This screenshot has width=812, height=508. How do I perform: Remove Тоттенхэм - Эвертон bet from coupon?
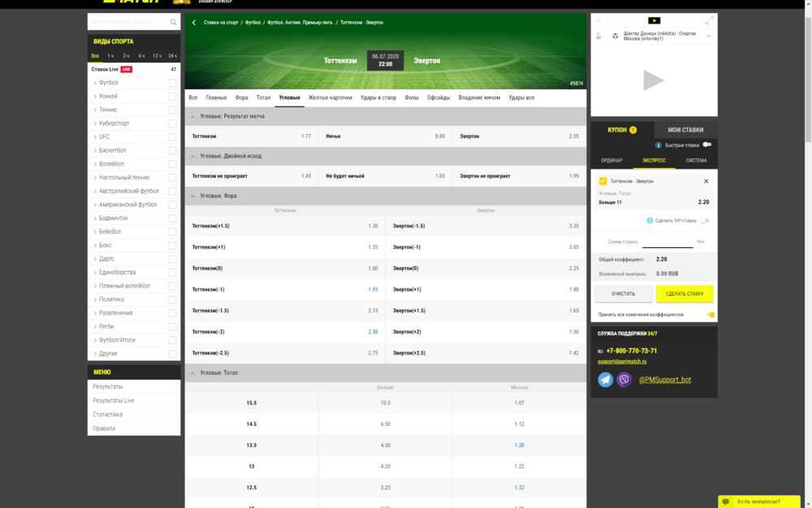706,181
